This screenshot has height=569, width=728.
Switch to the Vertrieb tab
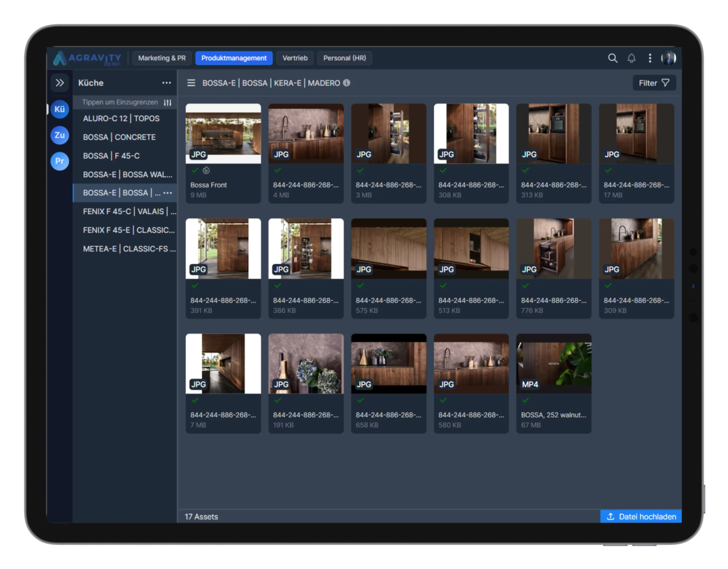[295, 58]
